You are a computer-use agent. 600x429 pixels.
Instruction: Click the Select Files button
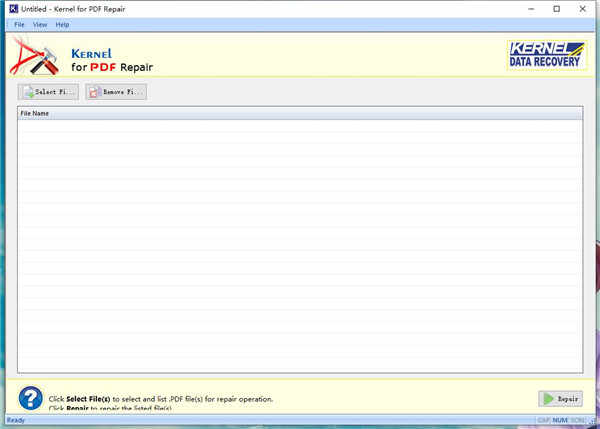(48, 92)
